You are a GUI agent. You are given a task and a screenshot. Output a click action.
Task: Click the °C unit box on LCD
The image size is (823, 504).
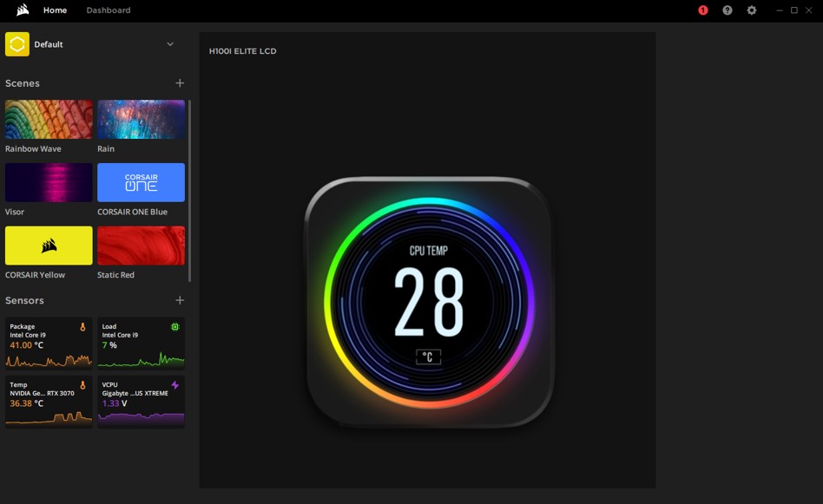tap(428, 357)
